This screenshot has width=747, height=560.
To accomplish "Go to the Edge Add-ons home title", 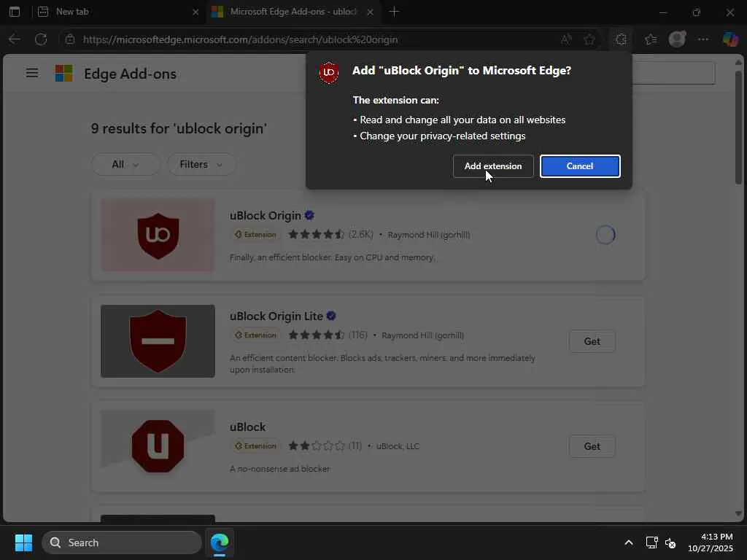I will click(130, 74).
